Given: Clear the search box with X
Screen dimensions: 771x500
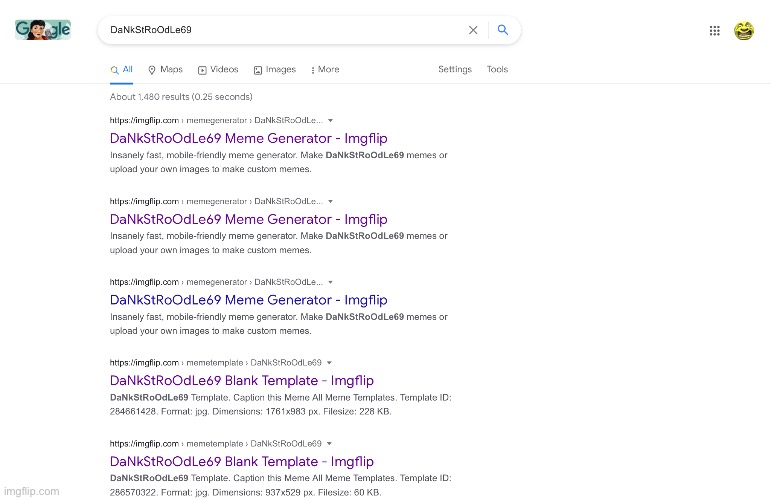Looking at the screenshot, I should pos(473,30).
